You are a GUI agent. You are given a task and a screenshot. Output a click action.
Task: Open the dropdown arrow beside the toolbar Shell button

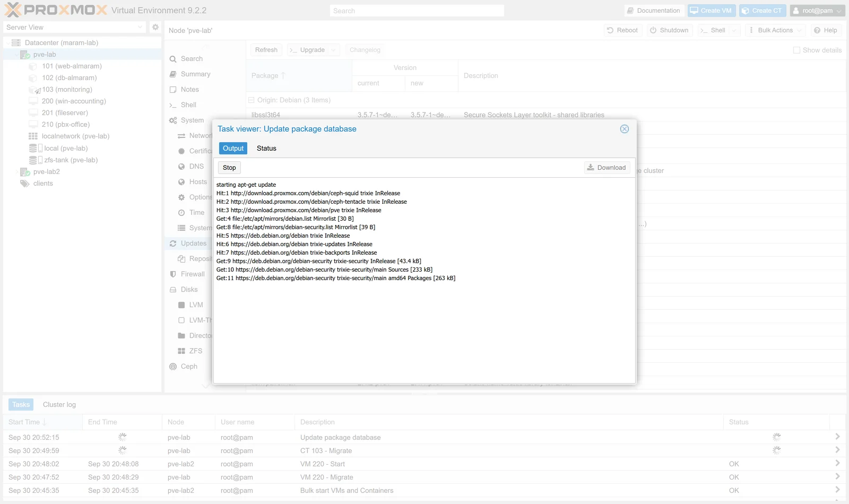click(x=734, y=30)
